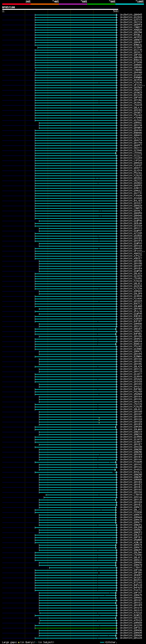The image size is (146, 644).
Task: Select label UniRef100_Q9M478
Action: 131,520
